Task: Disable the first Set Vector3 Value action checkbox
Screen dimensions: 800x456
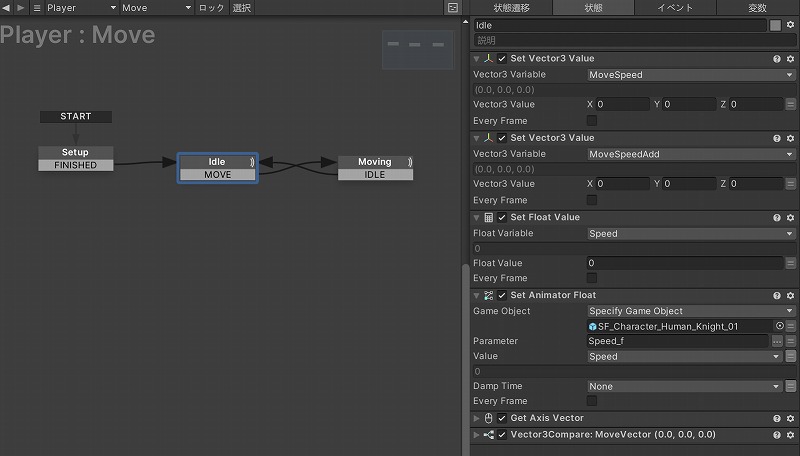Action: click(502, 59)
